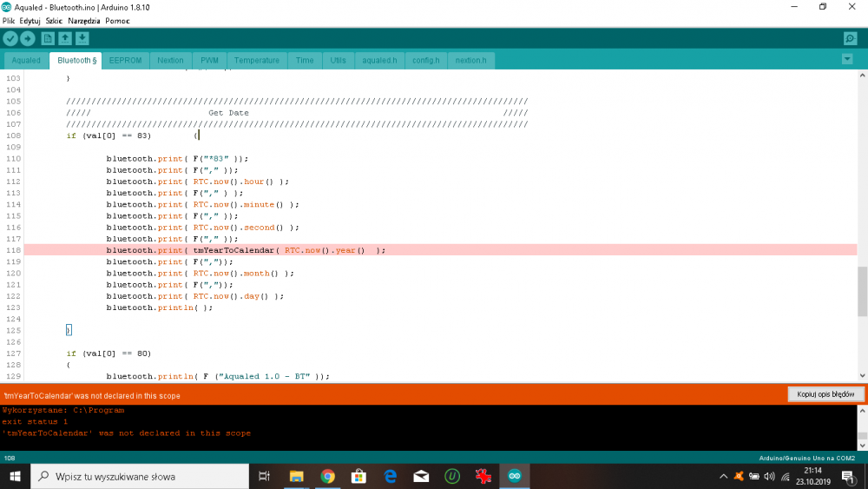
Task: Open Microsoft Edge from the taskbar
Action: pyautogui.click(x=390, y=476)
